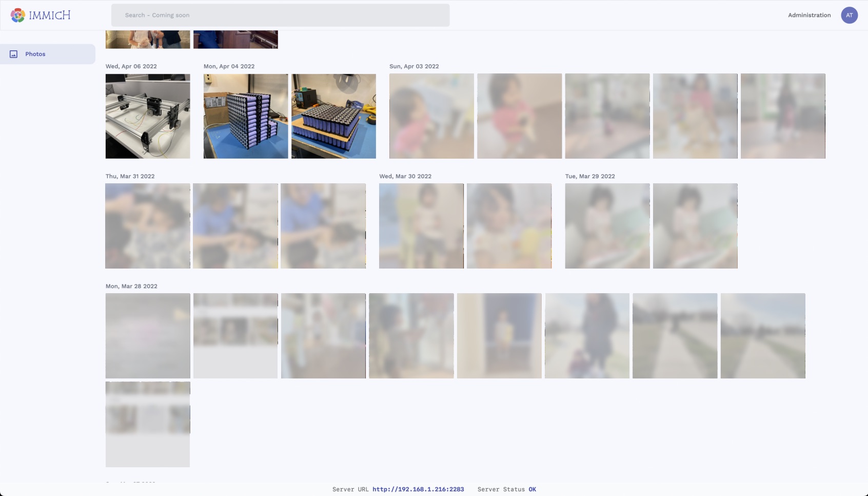868x496 pixels.
Task: Click the Photos image icon in sidebar
Action: 14,54
